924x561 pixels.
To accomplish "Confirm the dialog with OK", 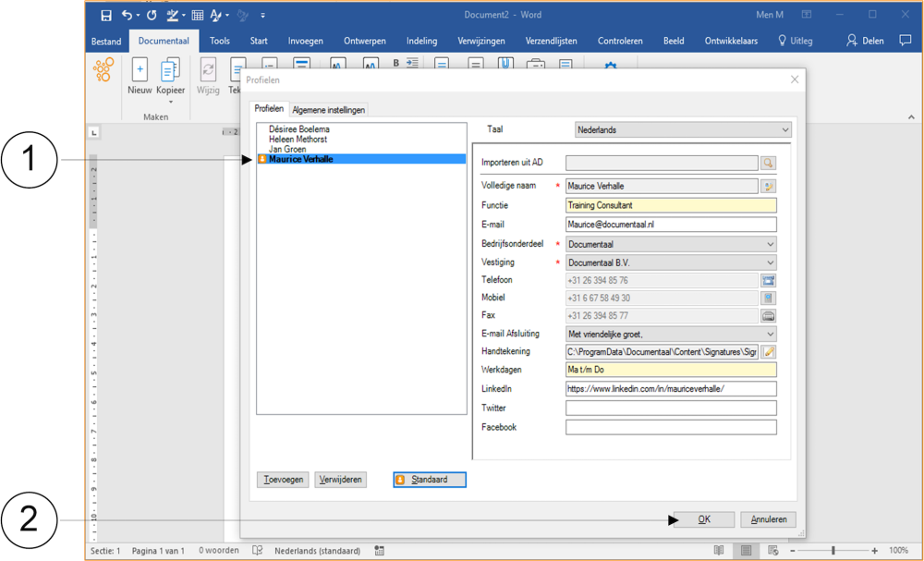I will click(704, 519).
